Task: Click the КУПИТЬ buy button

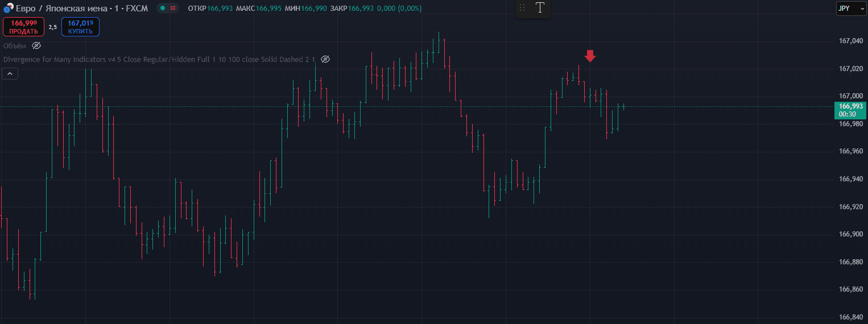Action: click(80, 27)
